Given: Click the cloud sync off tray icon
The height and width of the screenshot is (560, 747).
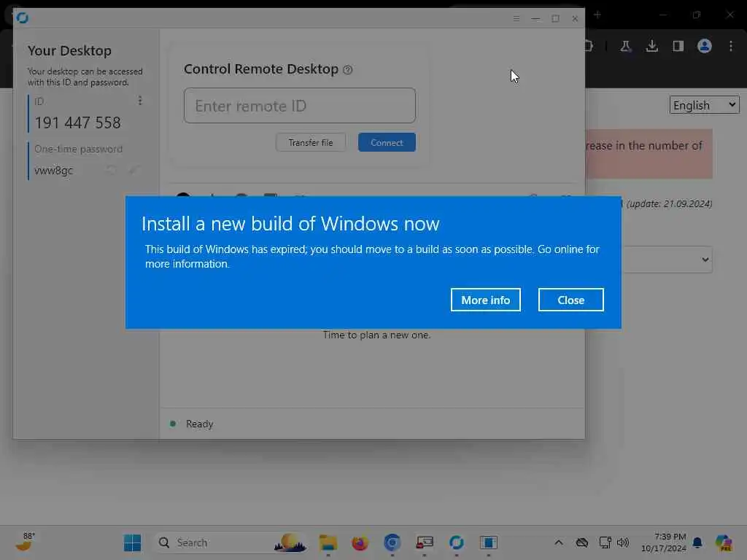Looking at the screenshot, I should tap(581, 542).
